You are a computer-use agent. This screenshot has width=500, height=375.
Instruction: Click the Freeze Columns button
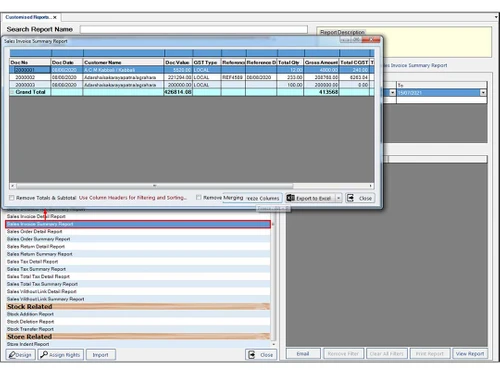pos(262,198)
